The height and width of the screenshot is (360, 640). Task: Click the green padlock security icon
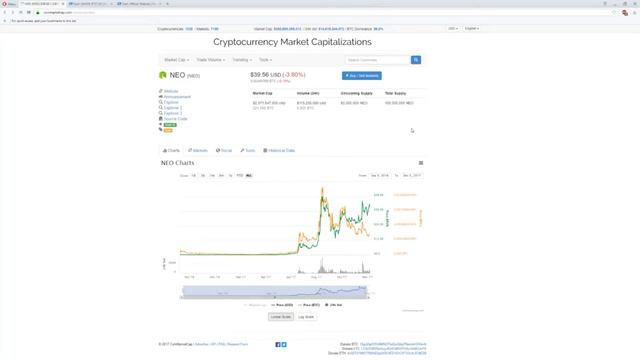[38, 12]
